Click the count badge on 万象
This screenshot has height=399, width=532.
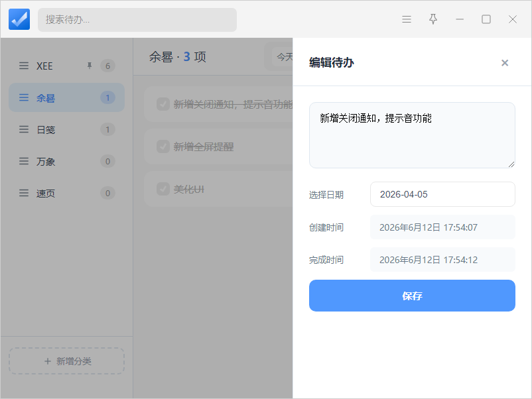[107, 161]
